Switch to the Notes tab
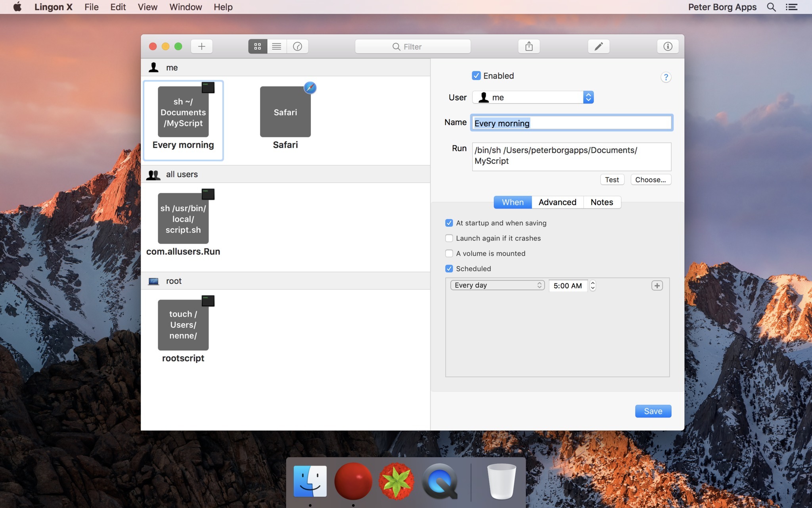812x508 pixels. 602,202
